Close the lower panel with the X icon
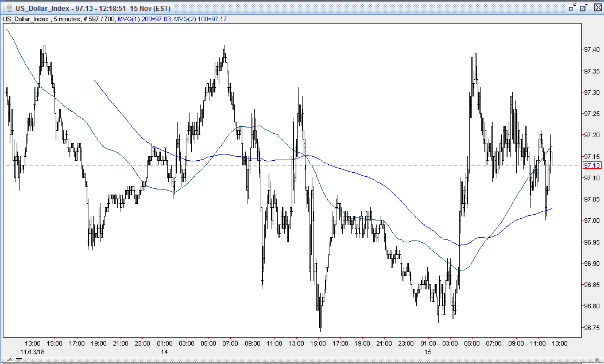604x364 pixels. pyautogui.click(x=597, y=360)
